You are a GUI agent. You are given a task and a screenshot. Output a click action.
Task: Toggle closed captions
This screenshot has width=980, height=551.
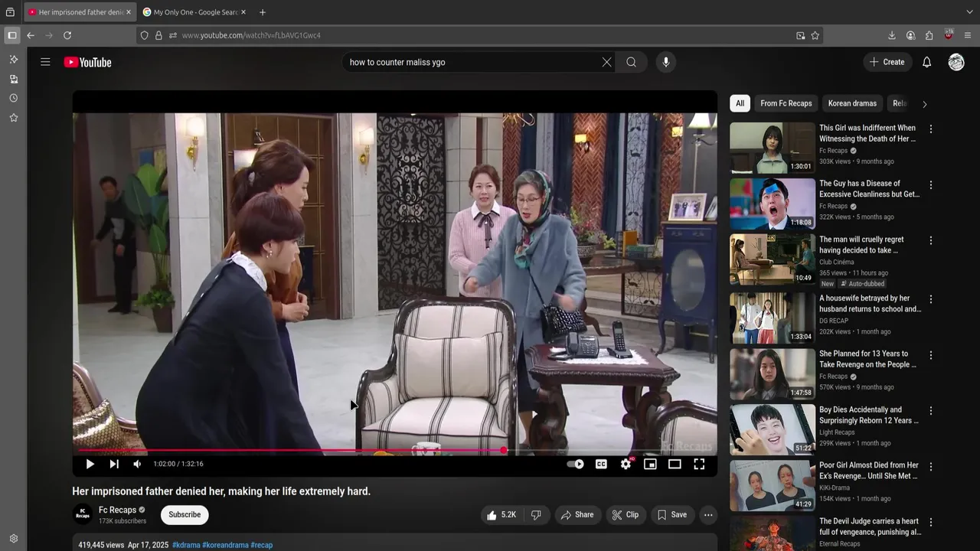(601, 464)
